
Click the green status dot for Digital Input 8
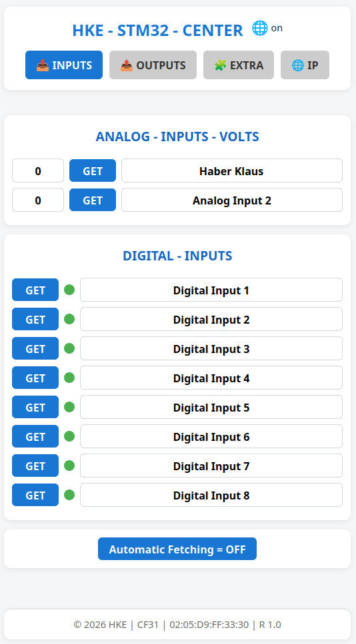tap(69, 495)
